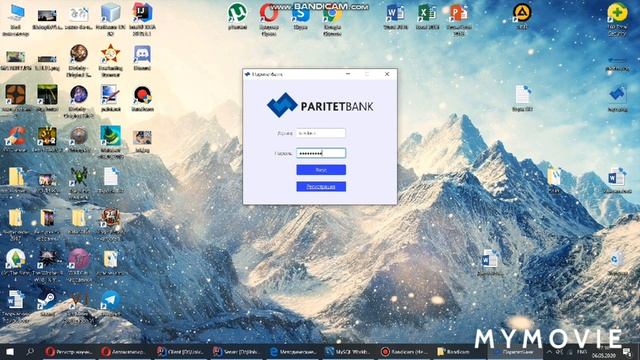This screenshot has height=360, width=640.
Task: Focus the password field with masked dots
Action: click(x=321, y=153)
